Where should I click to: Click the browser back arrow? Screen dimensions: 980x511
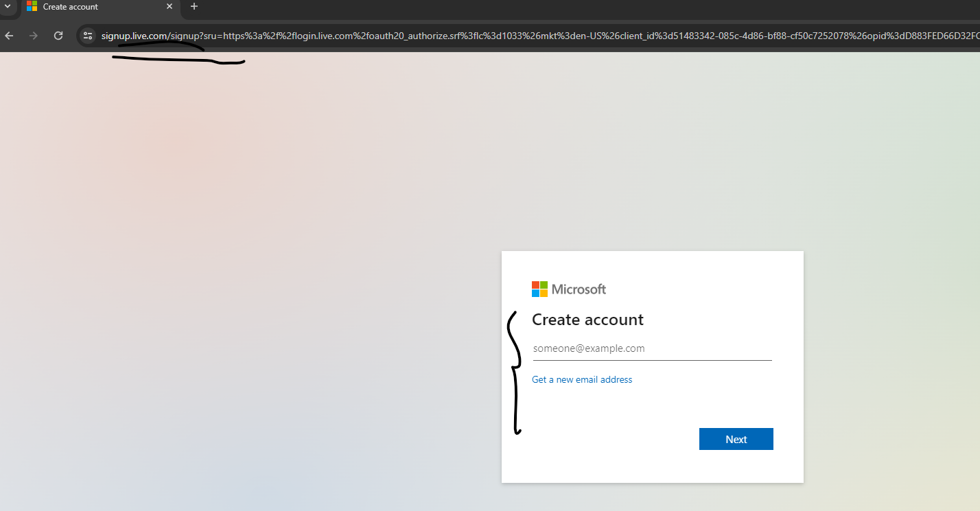[x=9, y=36]
